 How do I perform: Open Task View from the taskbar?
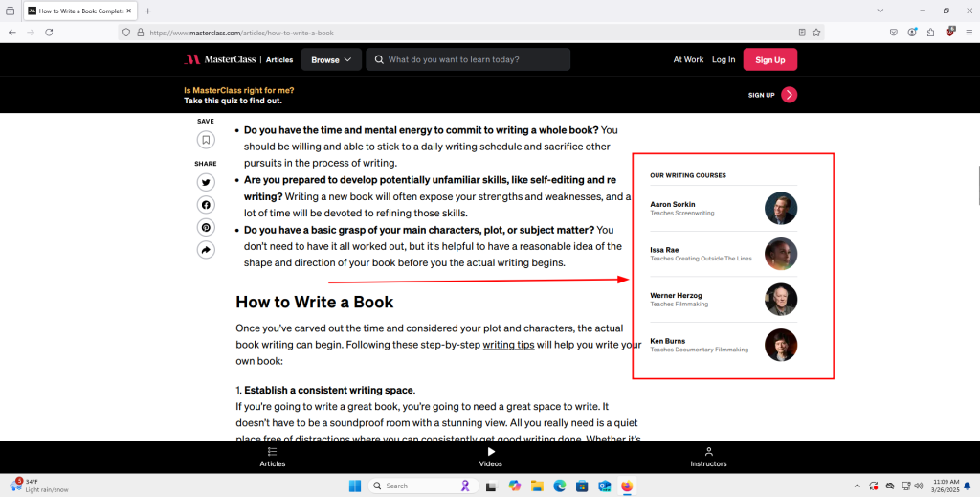click(491, 486)
